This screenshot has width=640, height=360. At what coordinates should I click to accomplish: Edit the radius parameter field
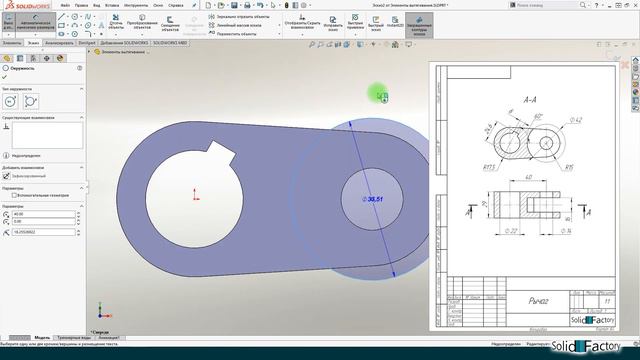(44, 232)
